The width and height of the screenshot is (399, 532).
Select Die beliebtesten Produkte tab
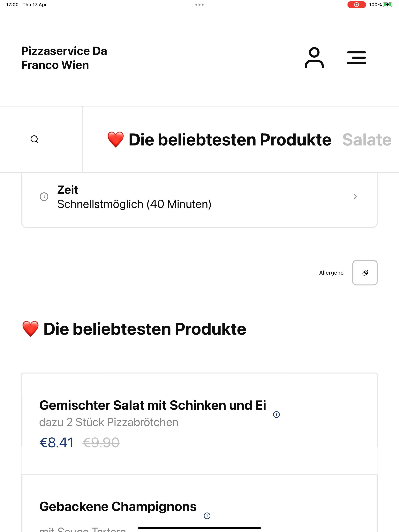point(219,140)
